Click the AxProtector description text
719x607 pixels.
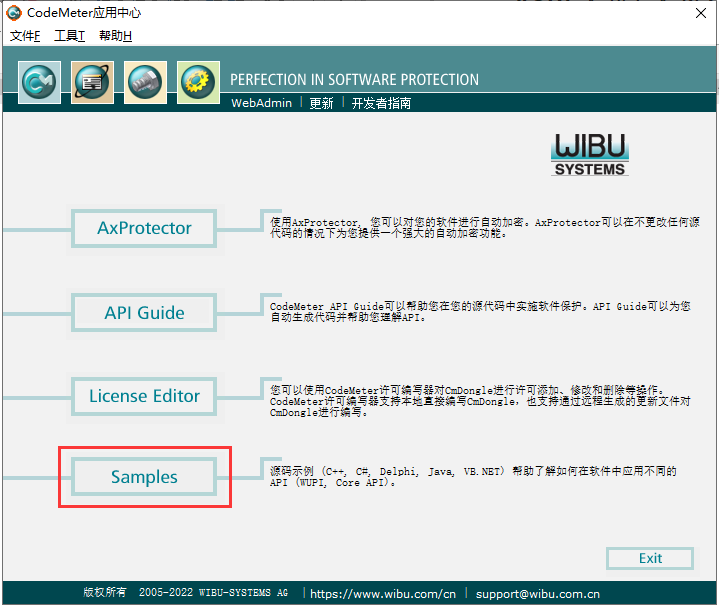point(485,228)
